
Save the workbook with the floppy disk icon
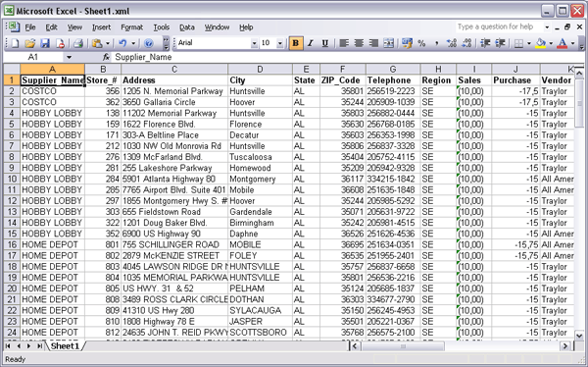tap(45, 43)
